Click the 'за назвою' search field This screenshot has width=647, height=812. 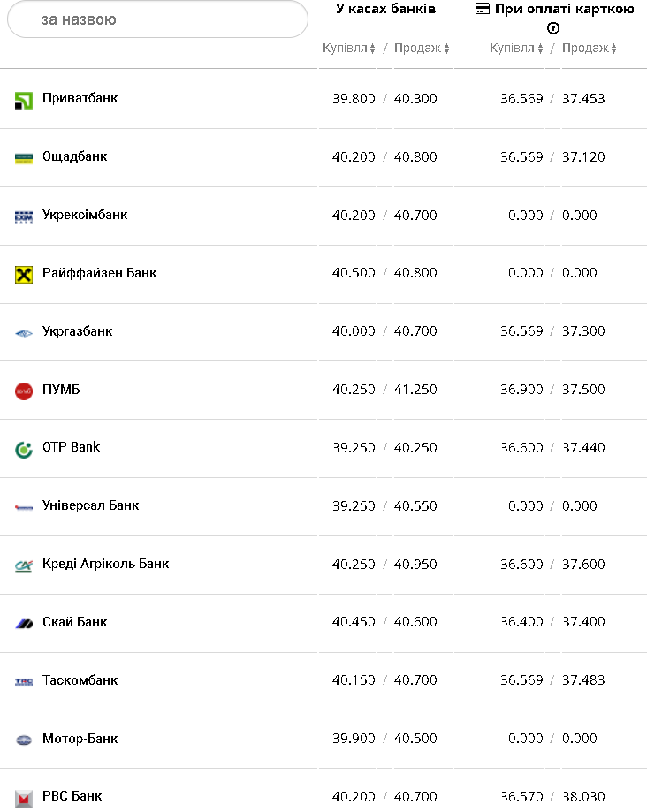(157, 19)
